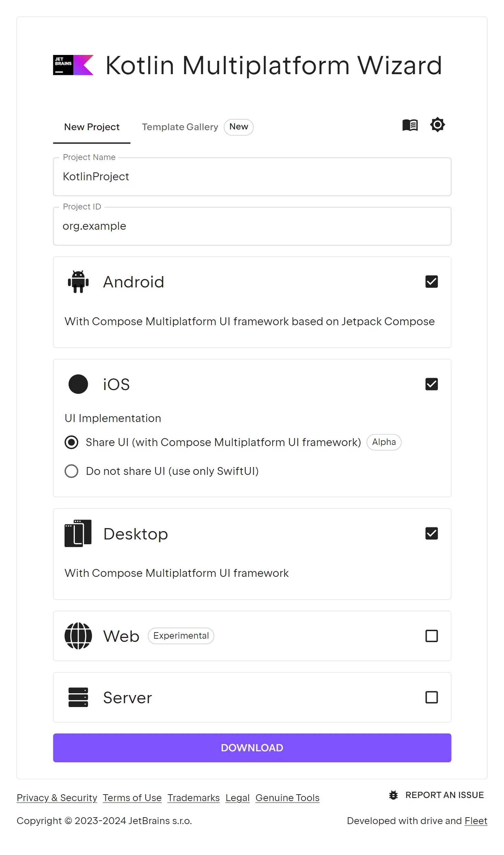Uncheck the Android platform checkbox
Viewport: 504px width, 855px height.
pos(431,282)
